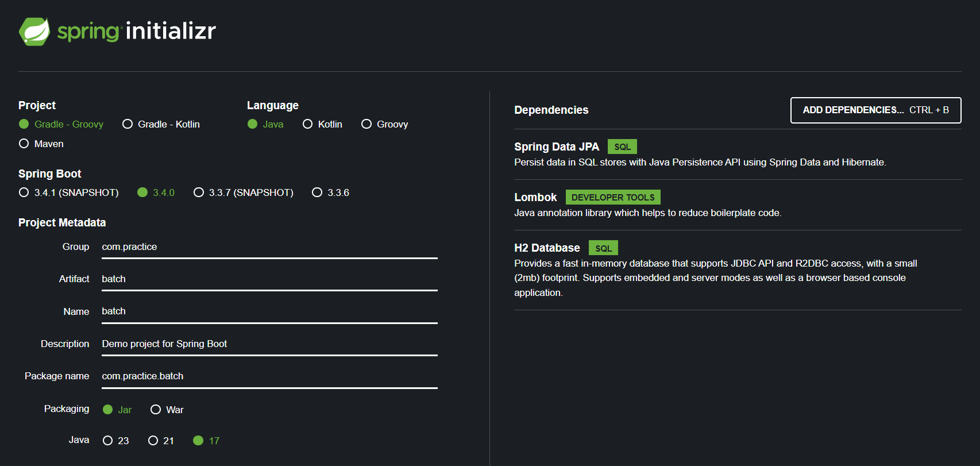Viewport: 980px width, 466px height.
Task: Click the H2 Database description paragraph
Action: (715, 278)
